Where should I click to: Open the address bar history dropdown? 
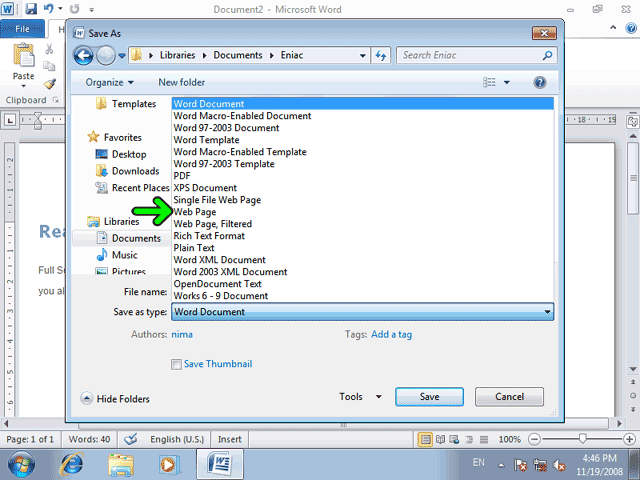[362, 56]
